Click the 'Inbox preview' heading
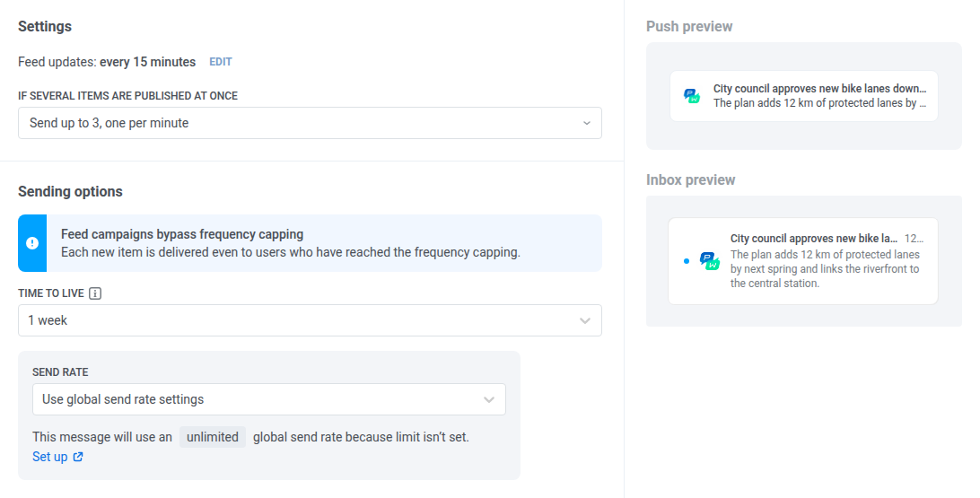Screen dimensions: 980x498 point(691,180)
